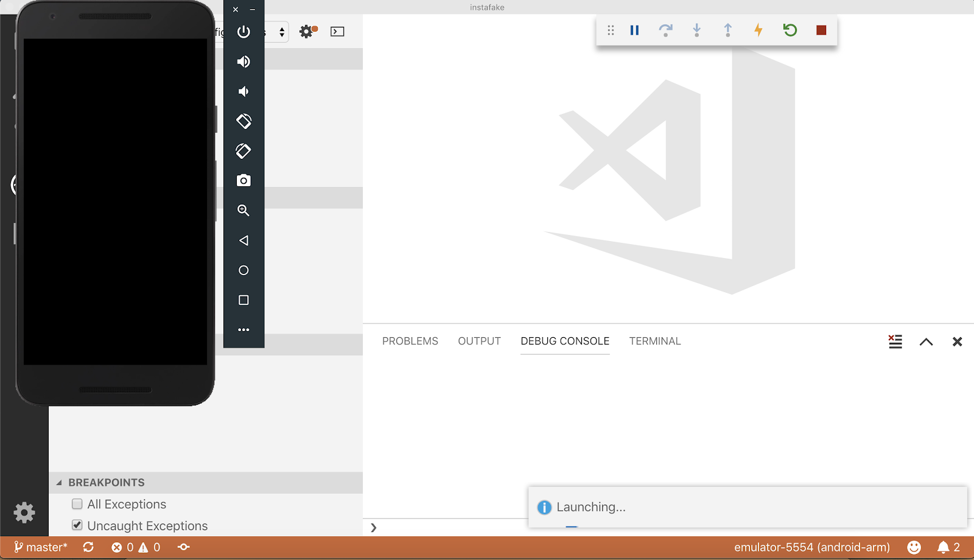The width and height of the screenshot is (974, 560).
Task: Clear the debug console output
Action: pos(895,341)
